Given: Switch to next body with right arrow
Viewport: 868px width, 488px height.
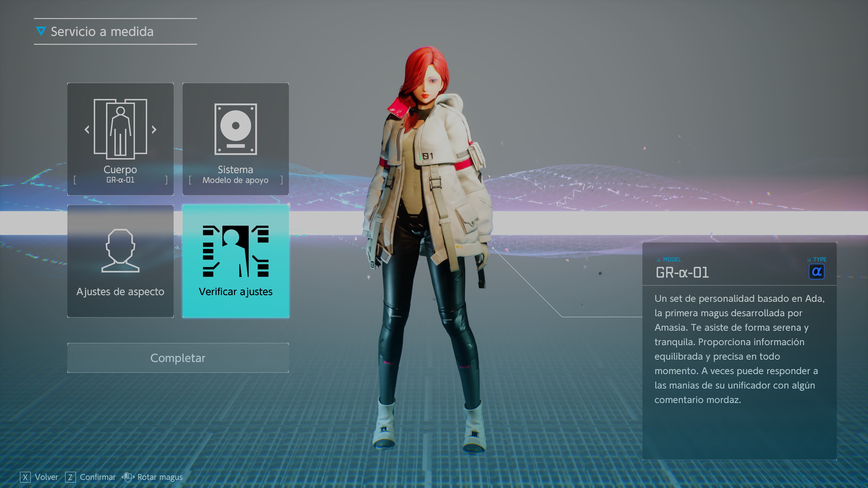Looking at the screenshot, I should point(154,129).
